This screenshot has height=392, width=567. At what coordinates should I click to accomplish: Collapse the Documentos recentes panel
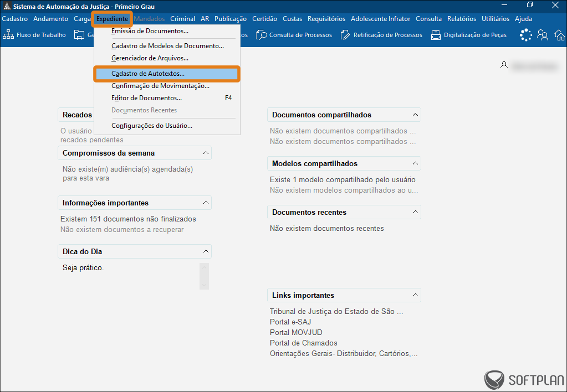click(415, 212)
